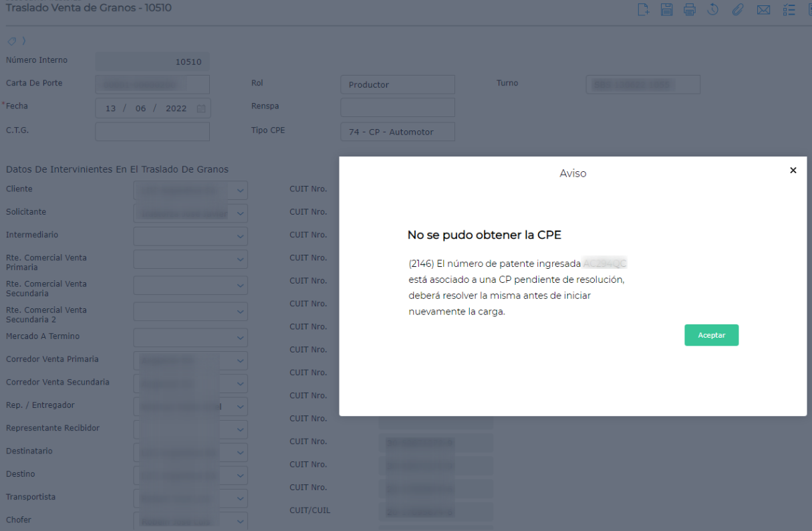Select the Tipo CPE field
The height and width of the screenshot is (531, 812).
coord(397,132)
